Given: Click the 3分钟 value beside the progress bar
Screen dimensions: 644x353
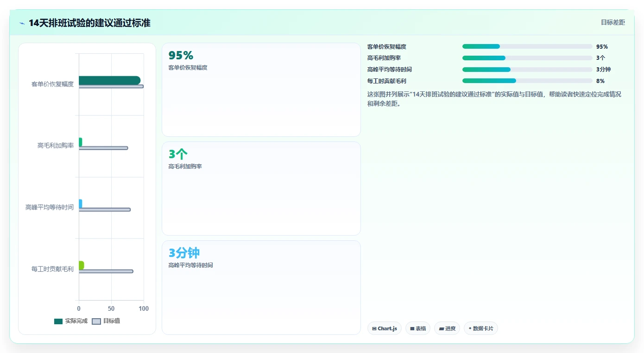Looking at the screenshot, I should tap(603, 70).
